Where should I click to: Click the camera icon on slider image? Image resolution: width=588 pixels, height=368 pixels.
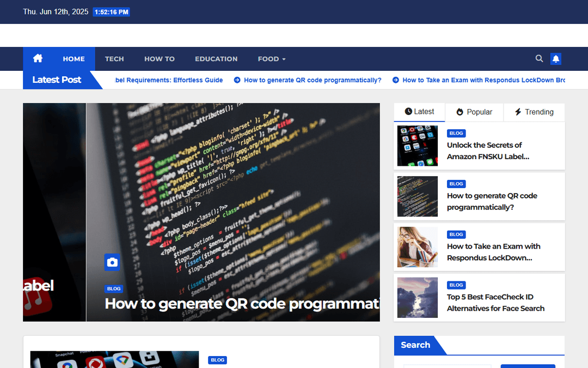point(112,262)
